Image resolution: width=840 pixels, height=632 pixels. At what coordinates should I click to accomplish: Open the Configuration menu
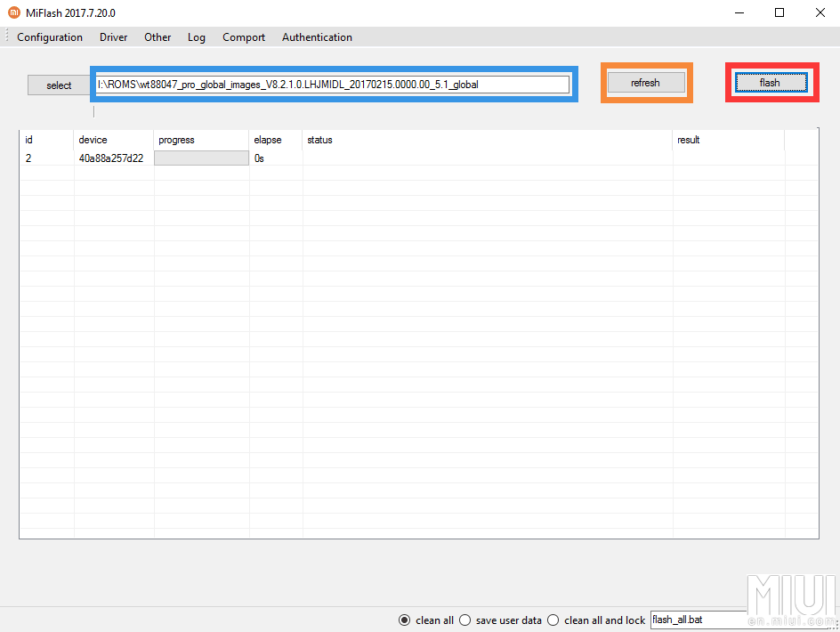[50, 37]
